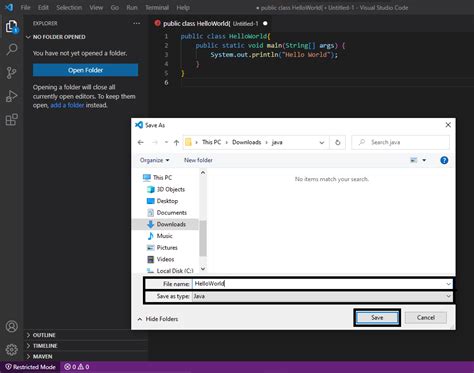Click Downloads in address breadcrumb
The width and height of the screenshot is (474, 373).
247,142
